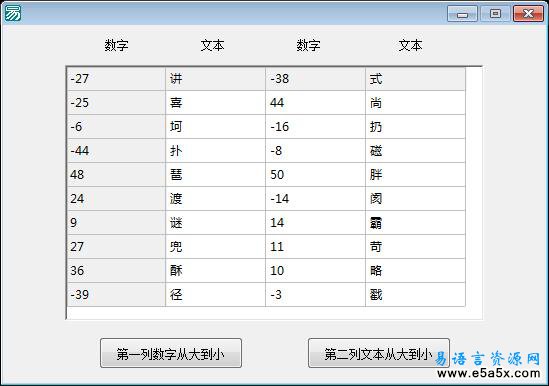
Task: Select the cell containing -8
Action: [315, 151]
